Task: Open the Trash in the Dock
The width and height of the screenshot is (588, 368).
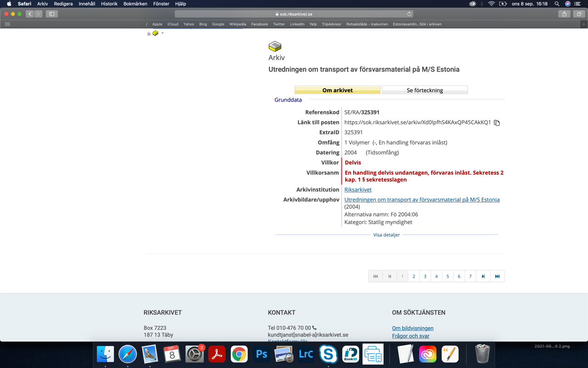Action: pos(482,354)
